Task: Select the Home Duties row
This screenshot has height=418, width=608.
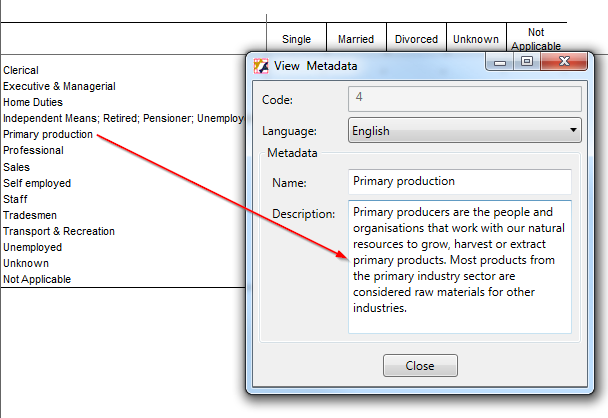Action: tap(33, 102)
